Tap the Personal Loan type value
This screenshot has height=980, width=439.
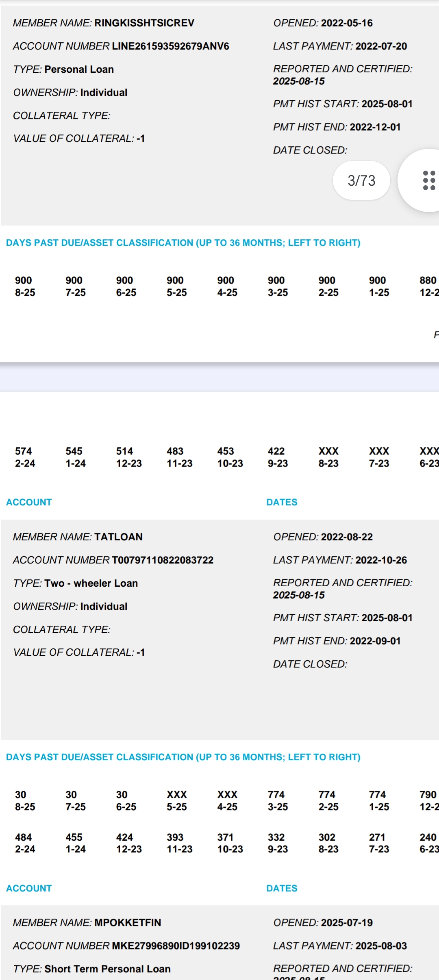(x=79, y=69)
